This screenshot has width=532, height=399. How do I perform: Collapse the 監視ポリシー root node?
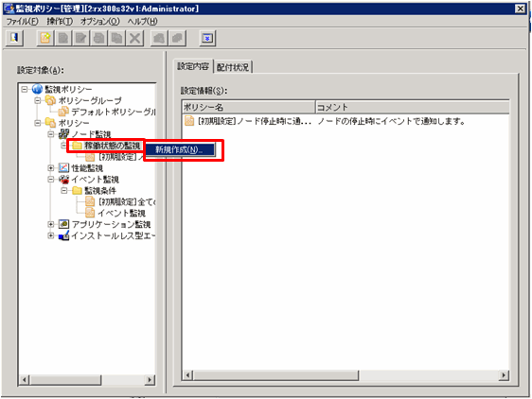(x=24, y=89)
